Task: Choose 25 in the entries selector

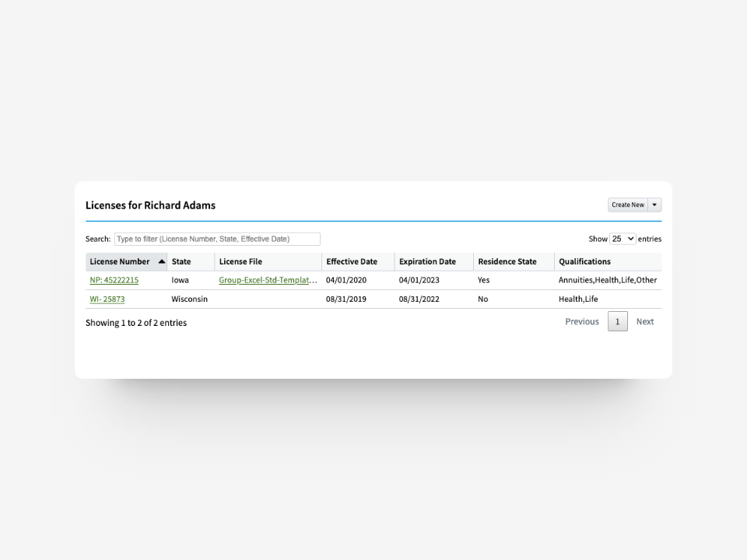Action: point(622,239)
